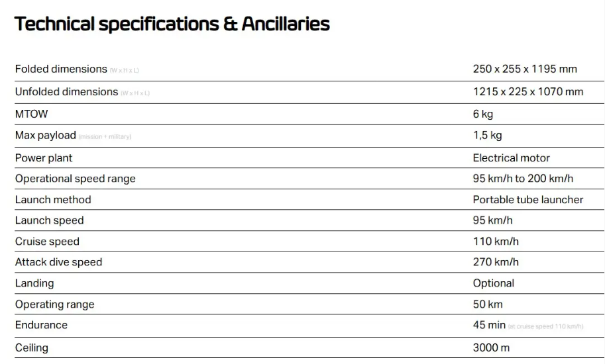The width and height of the screenshot is (605, 364).
Task: Select the Folded dimensions label
Action: click(61, 69)
